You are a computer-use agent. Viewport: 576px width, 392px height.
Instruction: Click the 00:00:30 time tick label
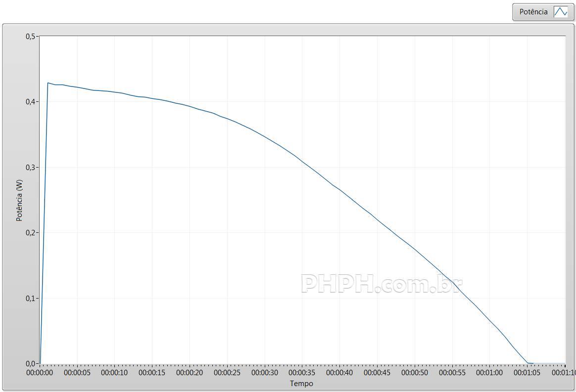pos(265,373)
